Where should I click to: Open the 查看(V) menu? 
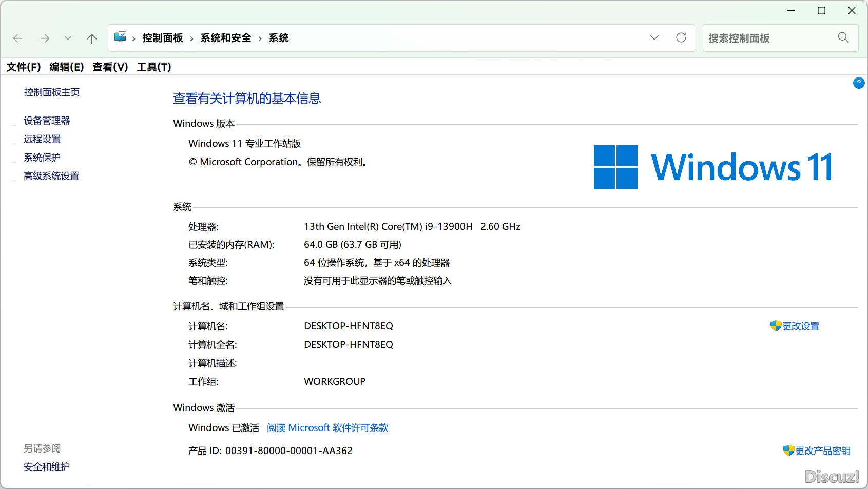pyautogui.click(x=110, y=67)
